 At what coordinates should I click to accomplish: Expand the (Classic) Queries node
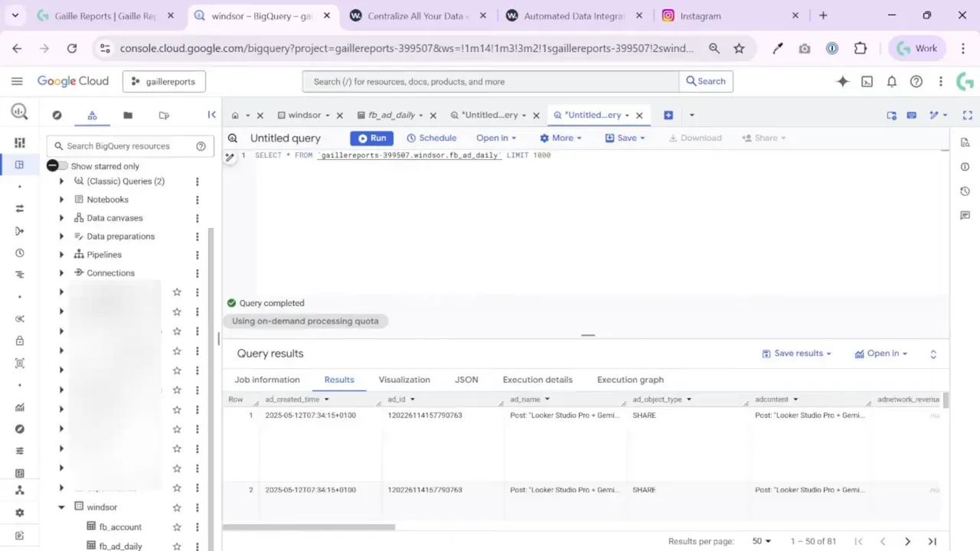point(62,181)
